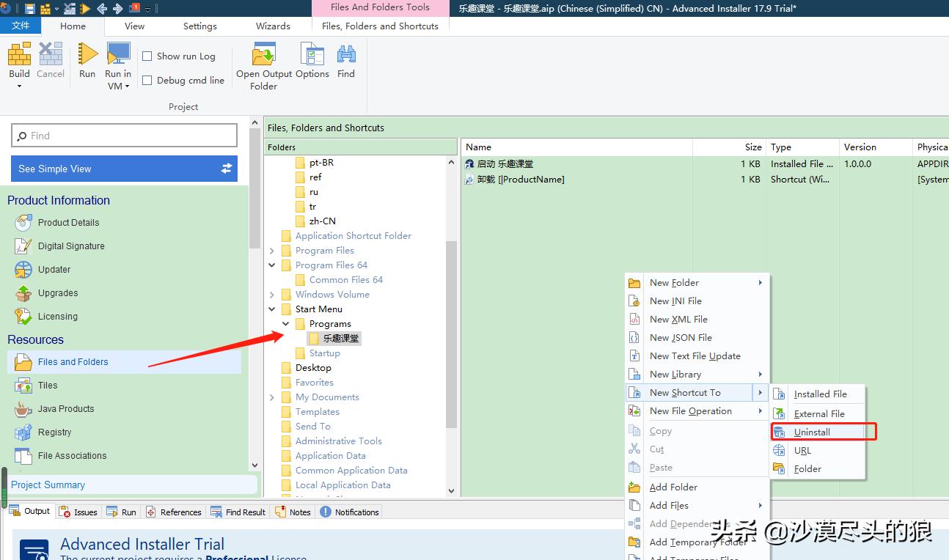Viewport: 949px width, 560px height.
Task: Choose Add Folder from context menu
Action: pyautogui.click(x=697, y=487)
